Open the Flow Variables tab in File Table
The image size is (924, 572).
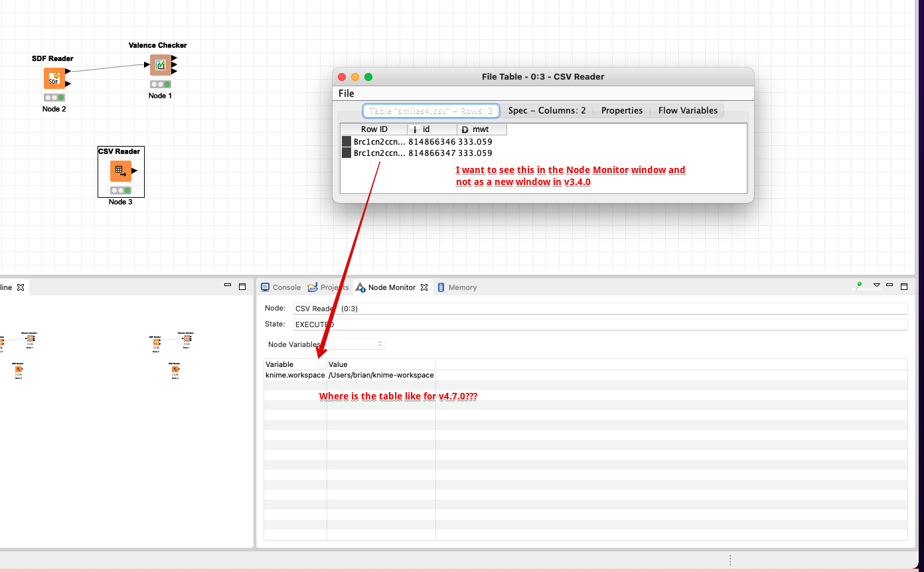point(688,111)
